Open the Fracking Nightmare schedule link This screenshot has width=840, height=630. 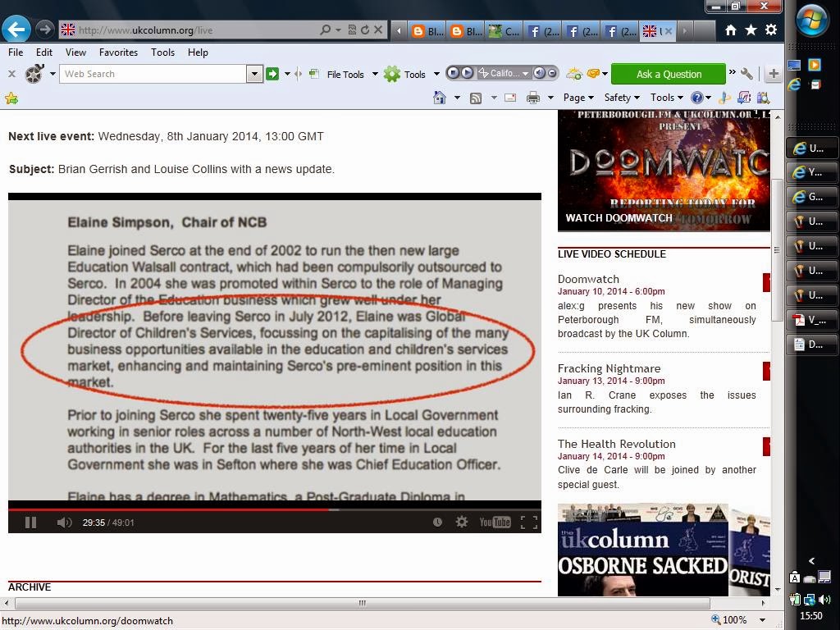(x=609, y=368)
